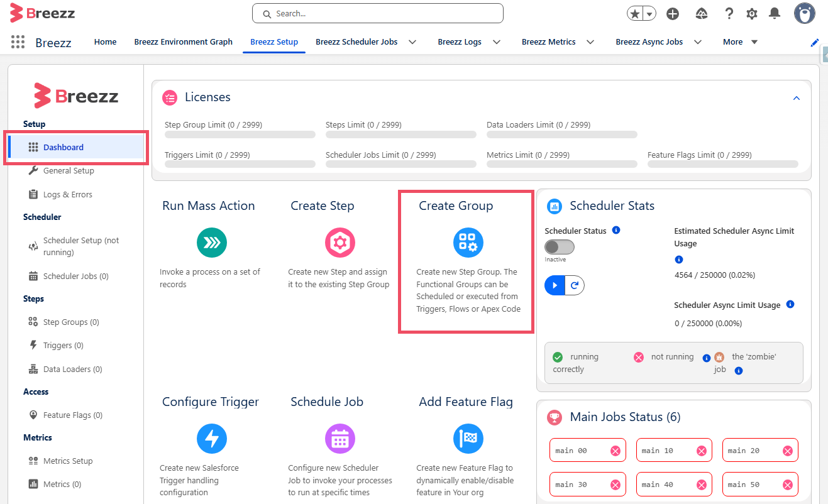Click the Scheduler Stats header icon
Screen dimensions: 828x504
[x=555, y=206]
